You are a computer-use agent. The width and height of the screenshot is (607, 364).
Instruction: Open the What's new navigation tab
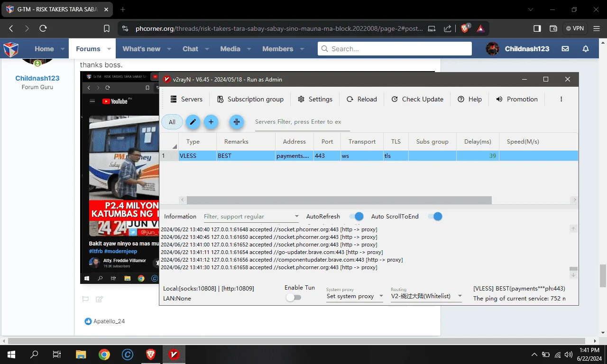click(x=141, y=49)
